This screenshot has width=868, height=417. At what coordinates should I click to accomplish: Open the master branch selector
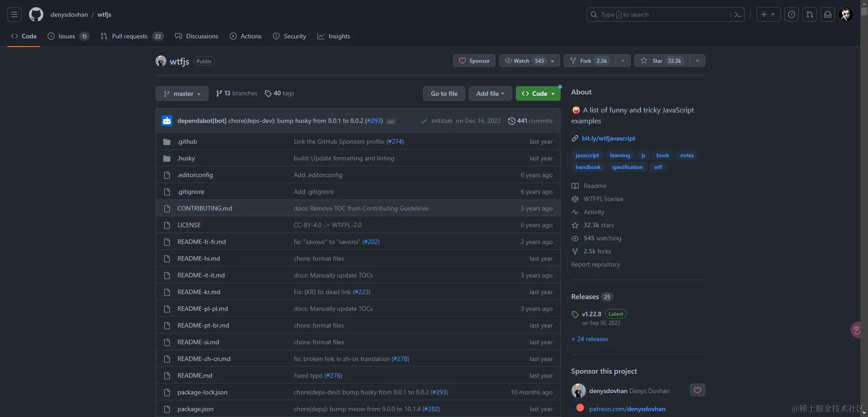point(182,94)
